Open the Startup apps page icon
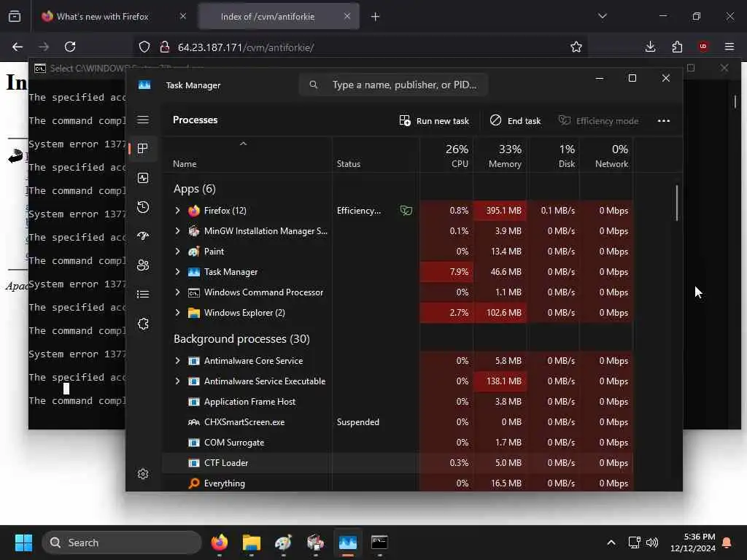 pos(143,236)
